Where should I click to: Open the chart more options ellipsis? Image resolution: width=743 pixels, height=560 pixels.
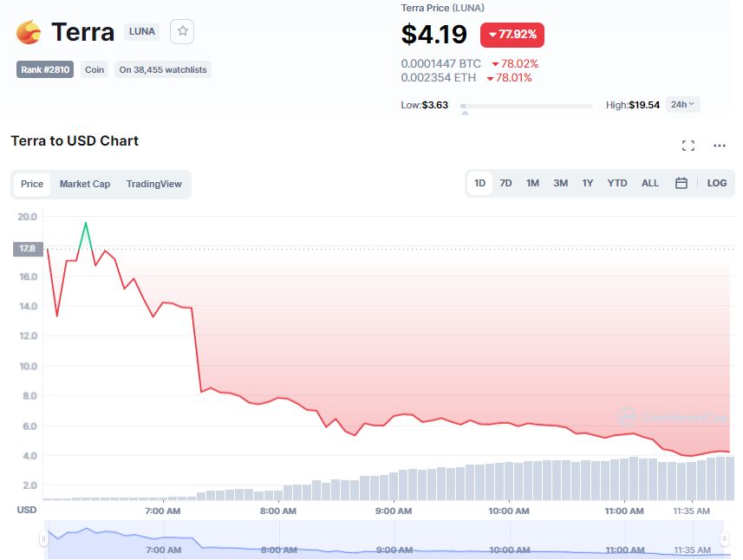coord(720,146)
